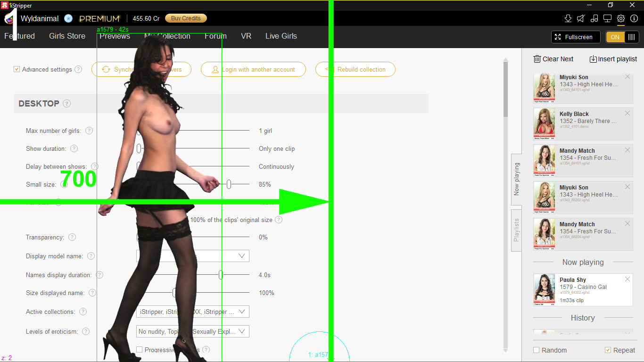Screen dimensions: 644x362
Task: Click the Wyldanimal username
Action: click(40, 19)
